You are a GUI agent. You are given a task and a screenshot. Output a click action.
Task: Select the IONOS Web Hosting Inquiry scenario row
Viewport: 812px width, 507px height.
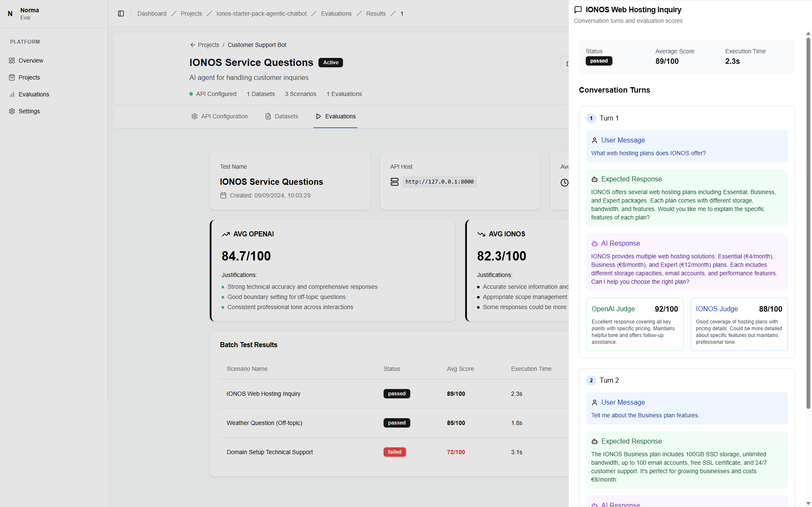click(263, 393)
